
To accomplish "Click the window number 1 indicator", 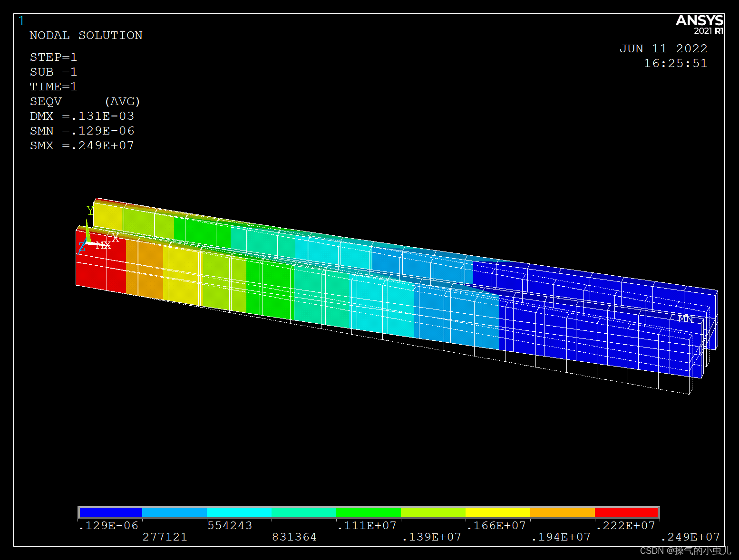I will [21, 21].
